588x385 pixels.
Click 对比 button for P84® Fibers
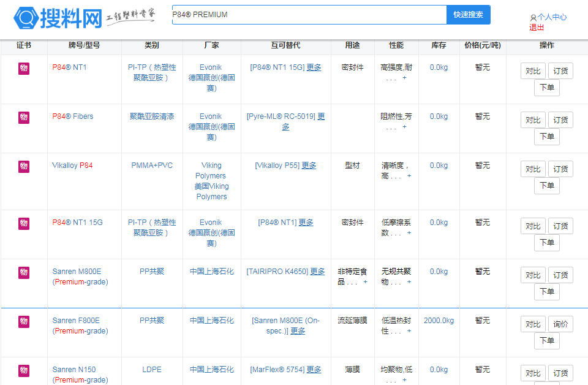533,120
